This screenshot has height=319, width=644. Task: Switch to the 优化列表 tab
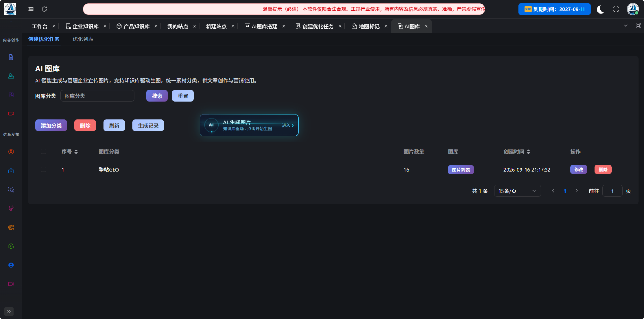pyautogui.click(x=83, y=39)
